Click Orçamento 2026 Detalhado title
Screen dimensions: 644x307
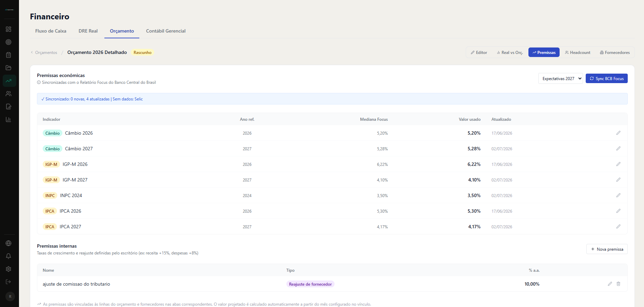tap(97, 52)
